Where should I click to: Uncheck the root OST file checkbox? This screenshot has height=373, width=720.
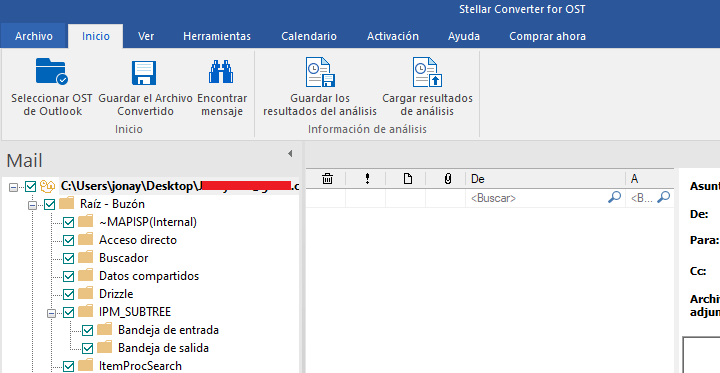click(30, 186)
